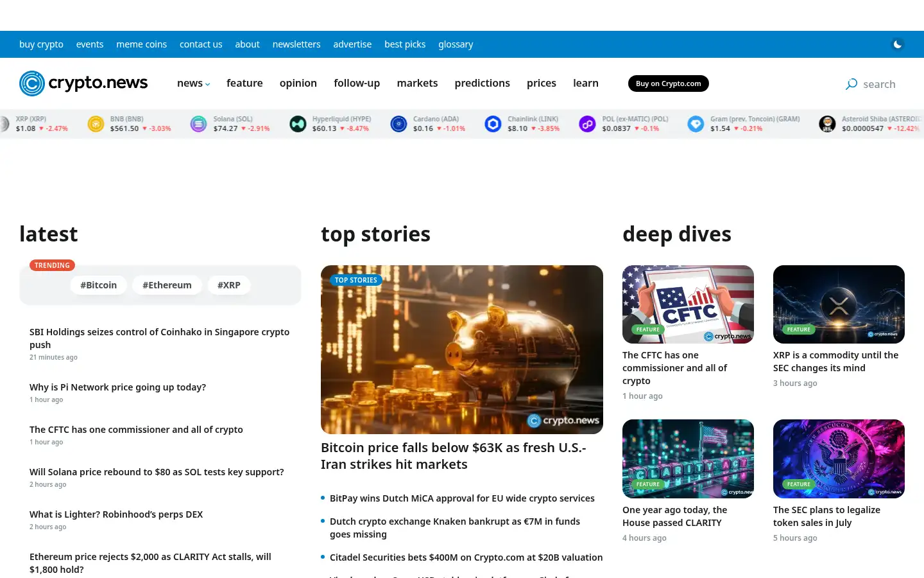Open glossary link
The width and height of the screenshot is (924, 578).
pyautogui.click(x=456, y=44)
